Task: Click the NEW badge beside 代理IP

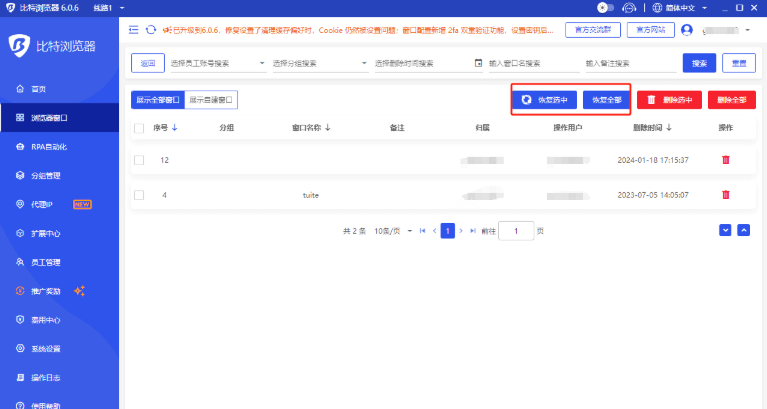Action: (82, 204)
